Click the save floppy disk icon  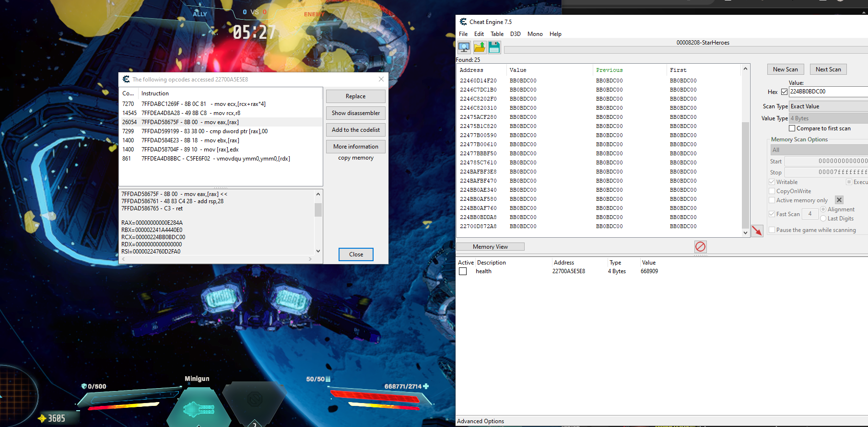pyautogui.click(x=494, y=47)
